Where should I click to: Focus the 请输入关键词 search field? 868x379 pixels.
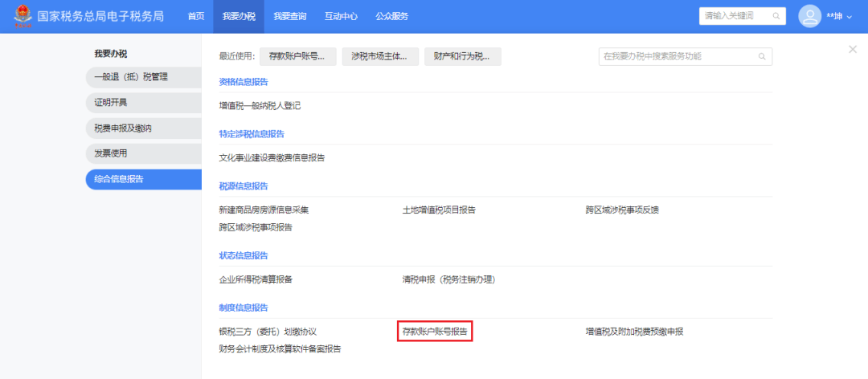(x=743, y=16)
